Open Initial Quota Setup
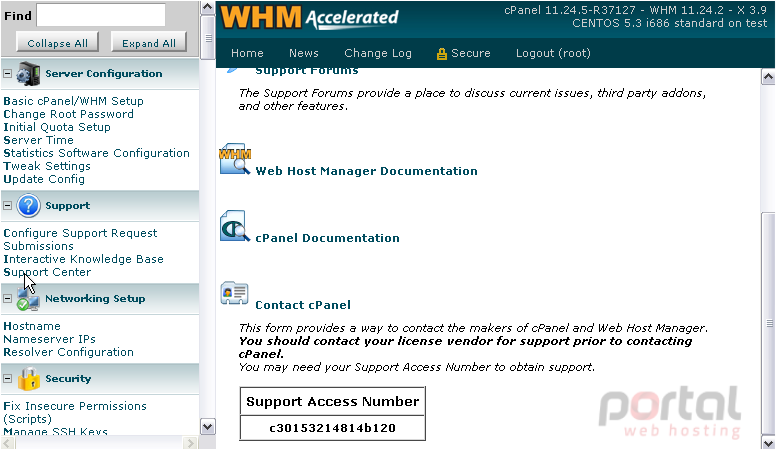Viewport: 776px width, 450px height. 57,127
